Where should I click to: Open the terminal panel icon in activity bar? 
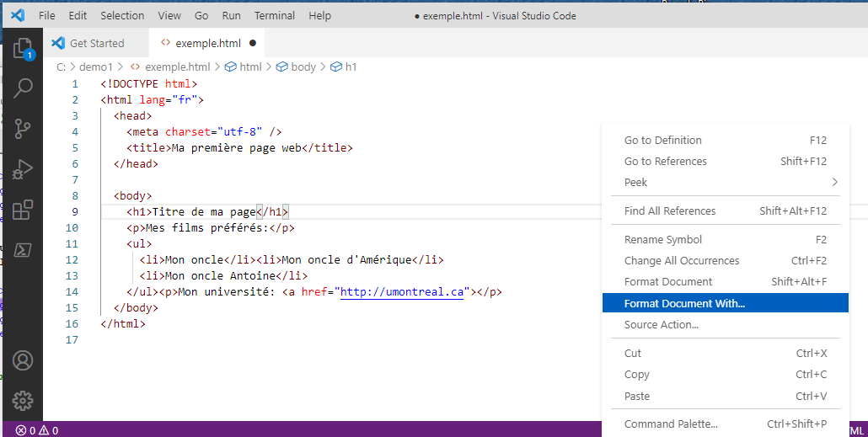coord(23,250)
